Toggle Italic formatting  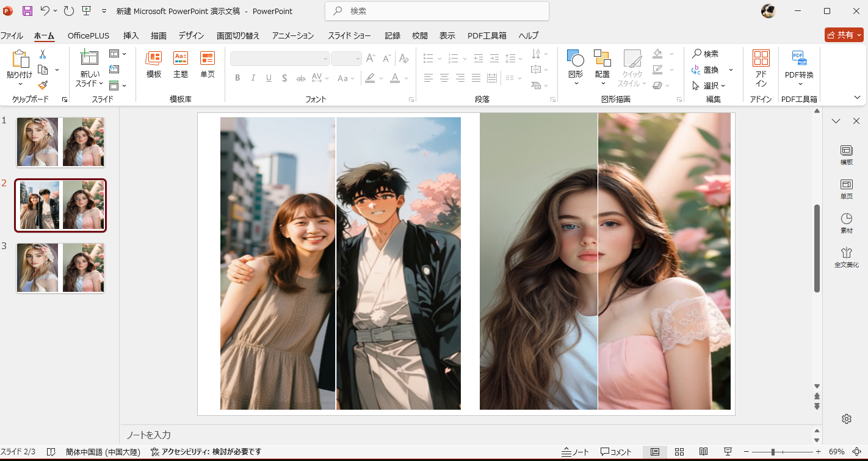click(x=253, y=78)
